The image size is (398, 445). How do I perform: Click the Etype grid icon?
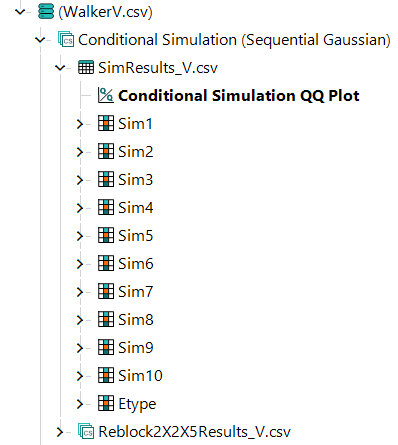click(x=106, y=404)
